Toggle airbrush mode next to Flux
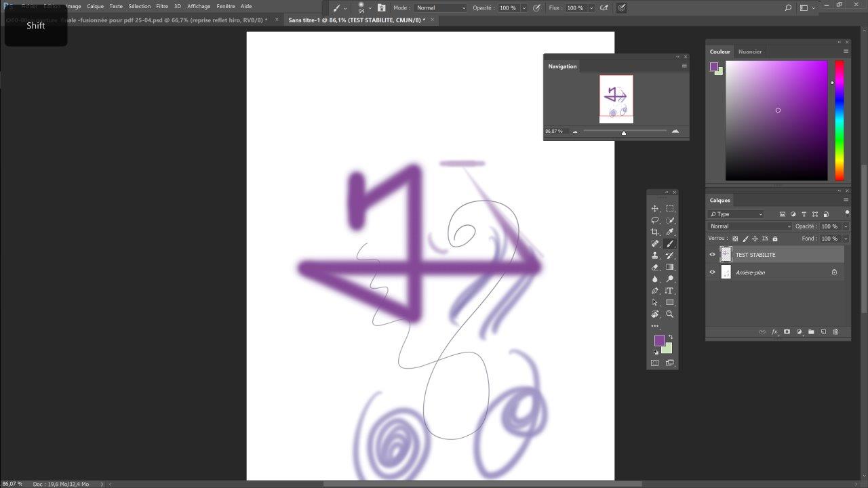This screenshot has height=488, width=868. 604,8
